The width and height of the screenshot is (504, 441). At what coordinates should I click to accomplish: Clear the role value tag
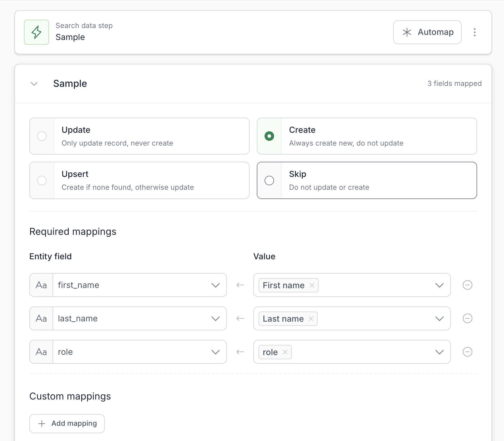(285, 352)
